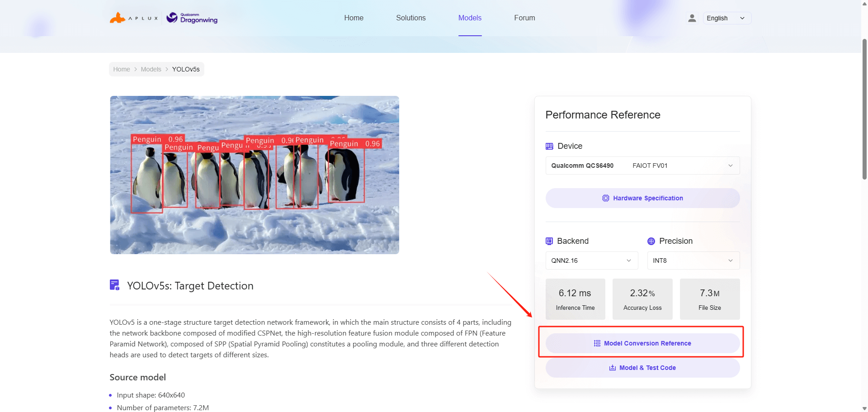Click the YOLOv5s document icon beside title
Viewport: 868px width, 412px height.
click(115, 285)
